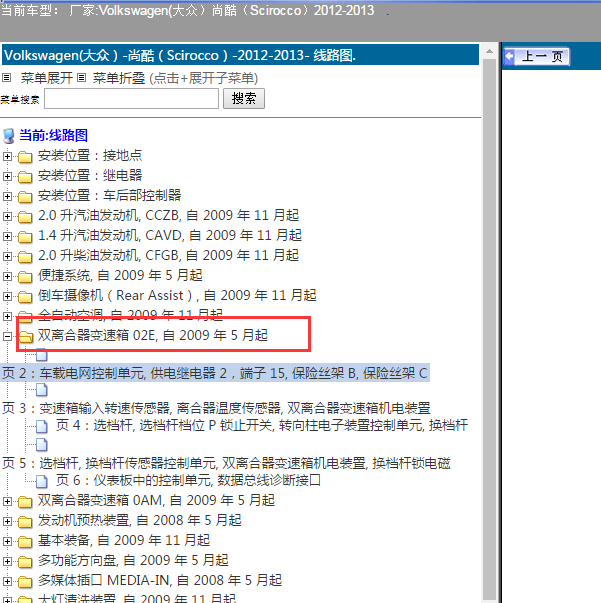
Task: Open the 当前:线路图 root link
Action: coord(53,135)
